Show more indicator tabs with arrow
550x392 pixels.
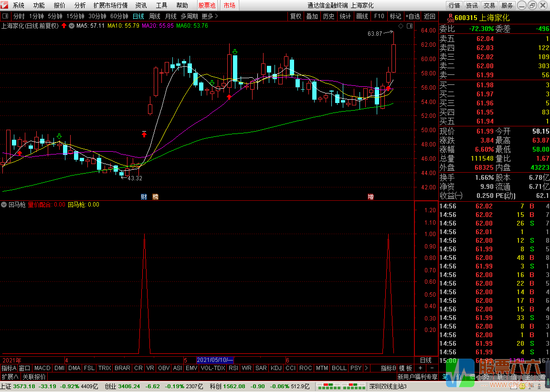coord(366,368)
